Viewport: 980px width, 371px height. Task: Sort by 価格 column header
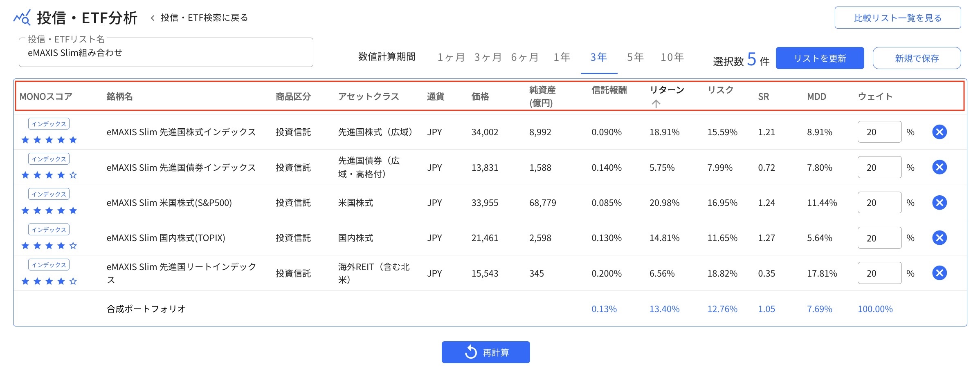click(x=480, y=96)
